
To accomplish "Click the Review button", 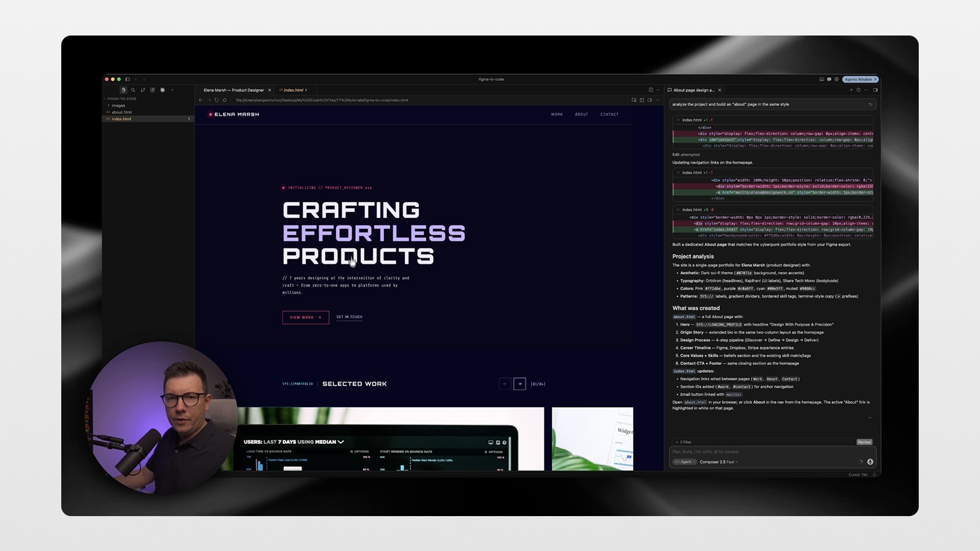I will pyautogui.click(x=864, y=442).
